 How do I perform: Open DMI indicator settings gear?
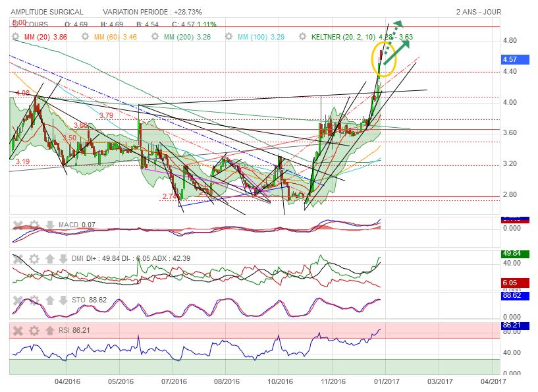click(x=34, y=258)
